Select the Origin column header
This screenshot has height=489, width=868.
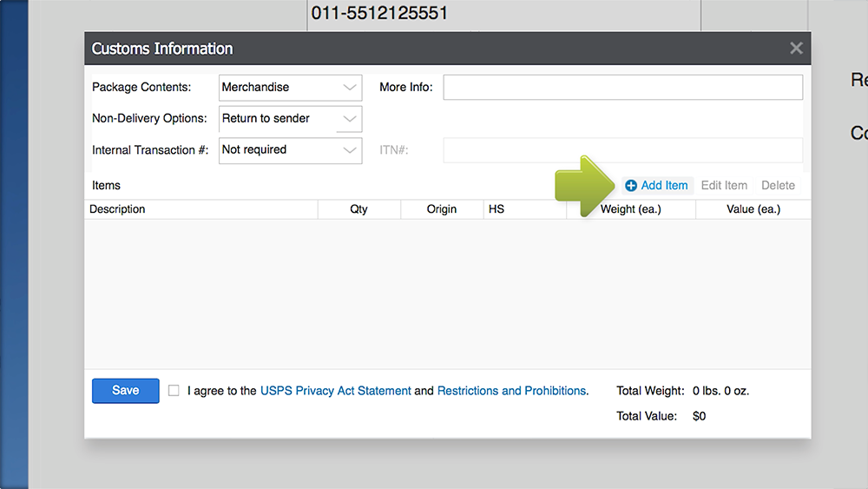pyautogui.click(x=442, y=209)
